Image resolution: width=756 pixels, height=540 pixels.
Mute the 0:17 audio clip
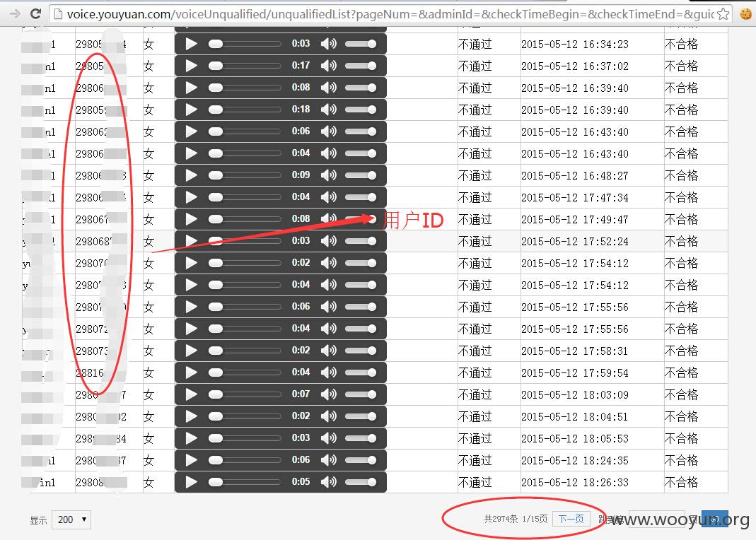pos(329,66)
